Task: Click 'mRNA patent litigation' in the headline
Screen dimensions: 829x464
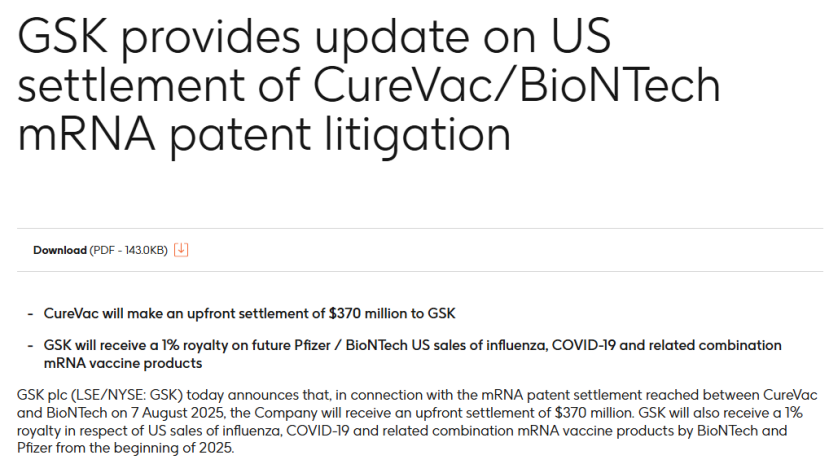Action: coord(264,134)
